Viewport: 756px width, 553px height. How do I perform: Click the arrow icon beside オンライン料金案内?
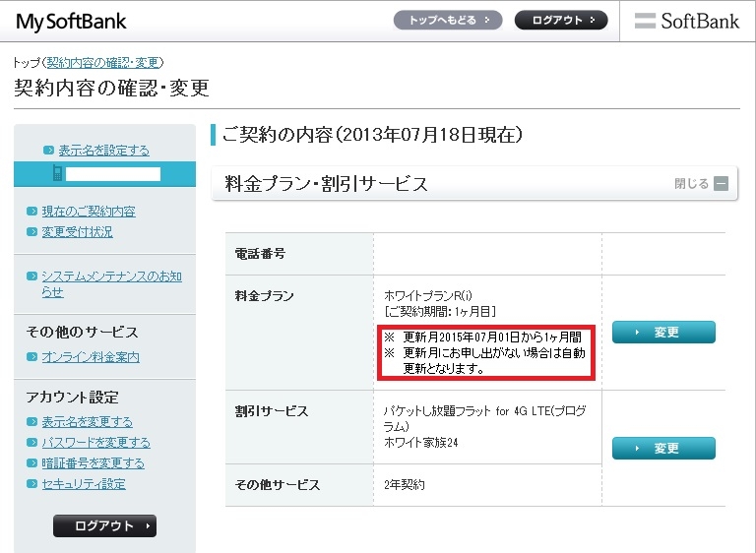point(31,357)
